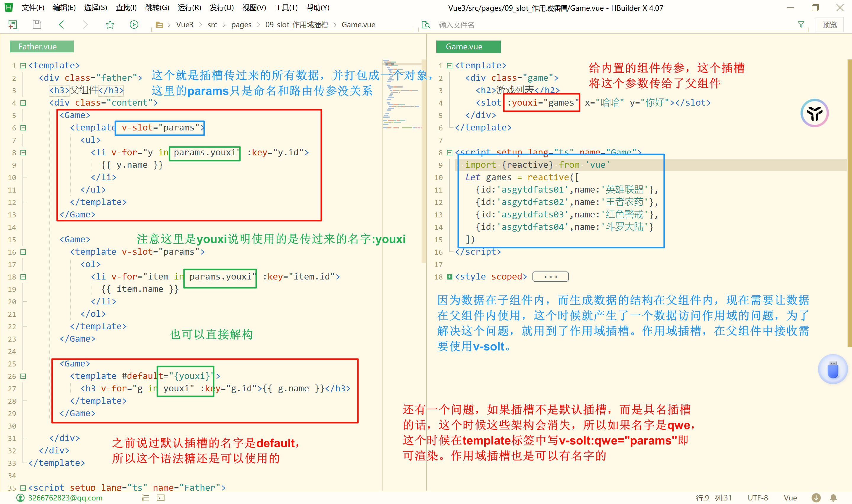
Task: Collapse fold marker on Father.vue line 4
Action: tap(23, 103)
